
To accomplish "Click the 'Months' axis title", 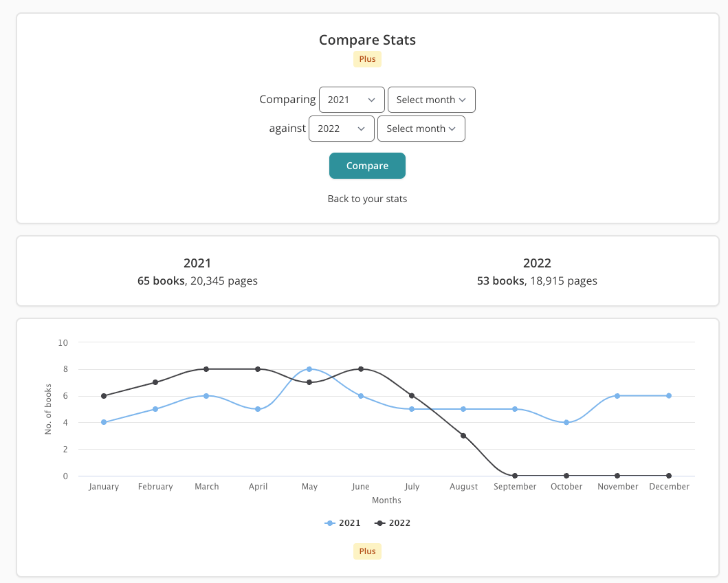I will tap(386, 500).
